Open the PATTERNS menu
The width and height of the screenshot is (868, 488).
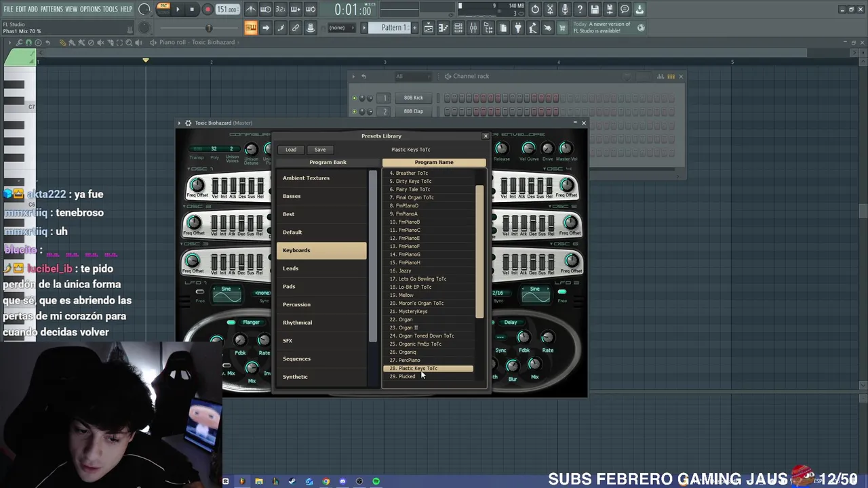[52, 9]
